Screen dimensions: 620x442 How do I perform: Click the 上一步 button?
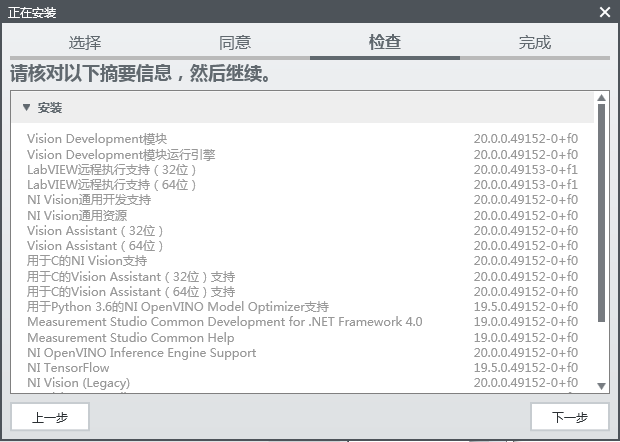click(x=50, y=417)
